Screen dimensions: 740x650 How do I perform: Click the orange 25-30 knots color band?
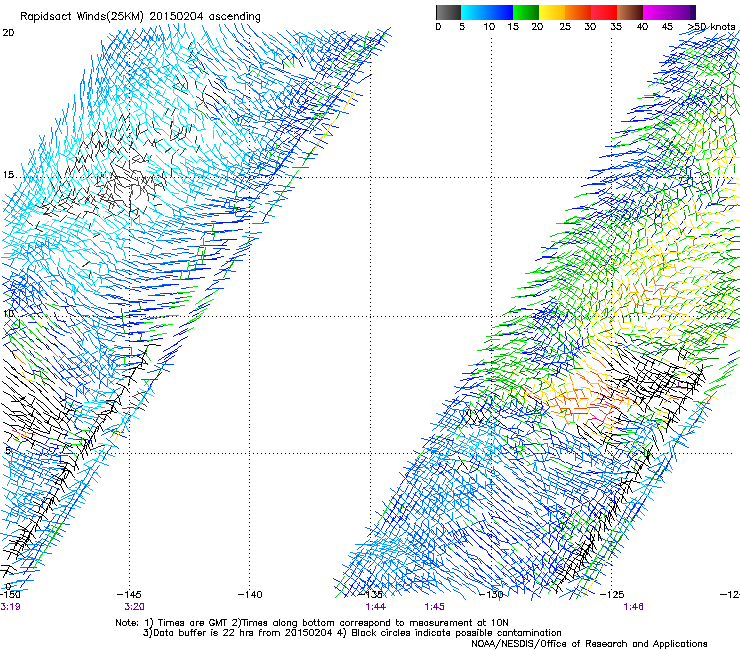point(578,12)
